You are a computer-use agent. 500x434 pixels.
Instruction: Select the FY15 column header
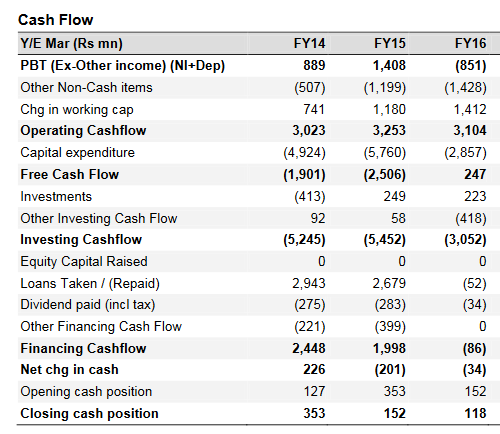[390, 44]
